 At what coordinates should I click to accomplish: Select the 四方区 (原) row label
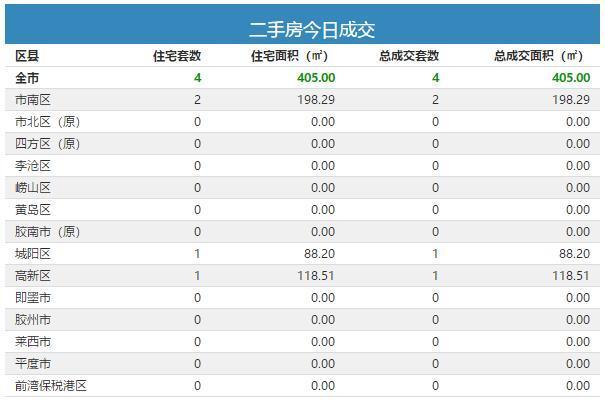[47, 144]
